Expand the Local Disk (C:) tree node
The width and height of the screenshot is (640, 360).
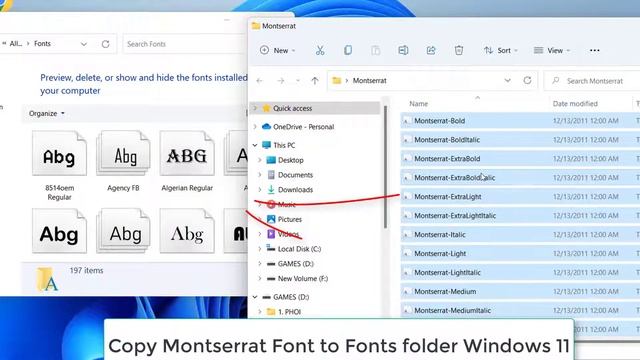[x=260, y=249]
